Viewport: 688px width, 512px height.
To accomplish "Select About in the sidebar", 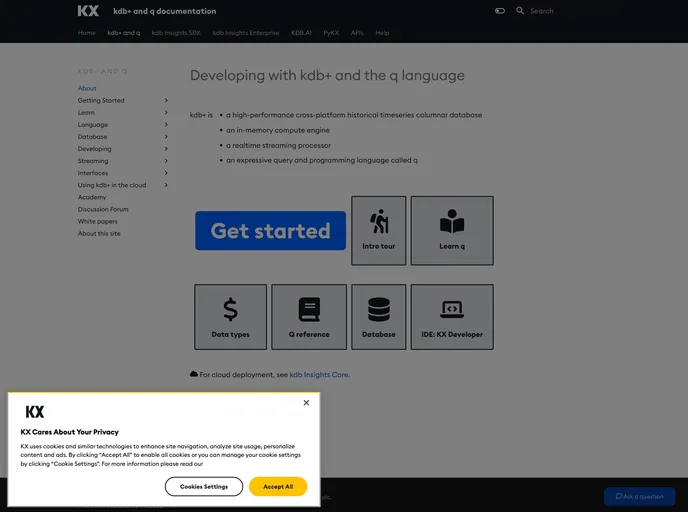I will pyautogui.click(x=87, y=88).
